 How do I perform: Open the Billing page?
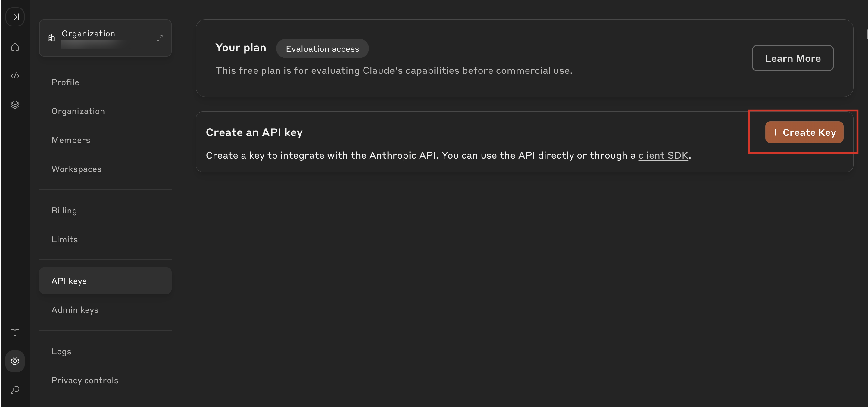point(64,211)
